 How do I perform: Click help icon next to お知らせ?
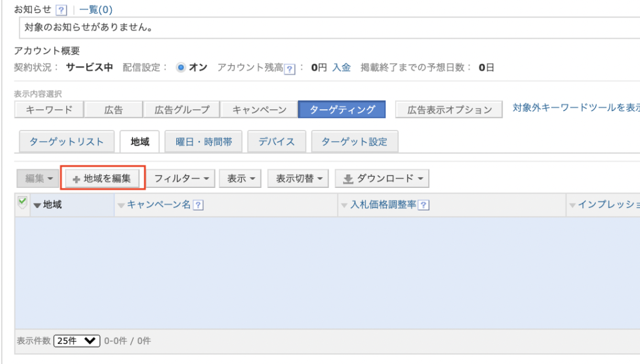(x=61, y=10)
